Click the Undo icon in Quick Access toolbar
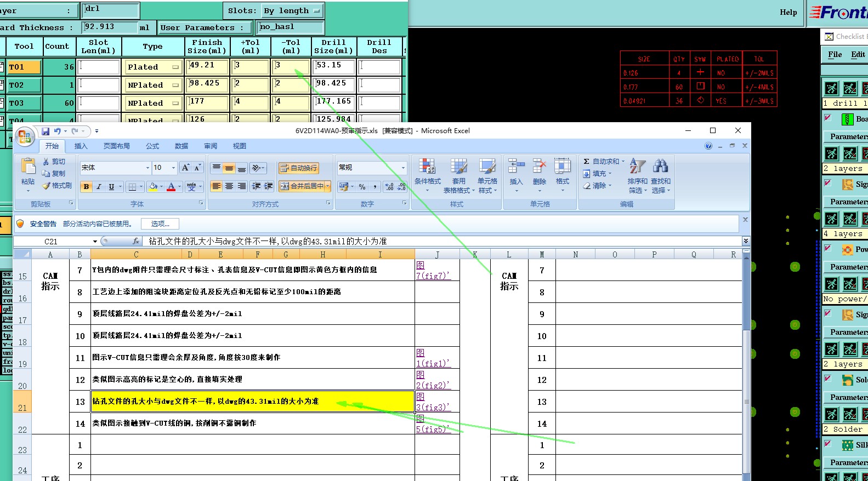This screenshot has width=868, height=481. (58, 131)
